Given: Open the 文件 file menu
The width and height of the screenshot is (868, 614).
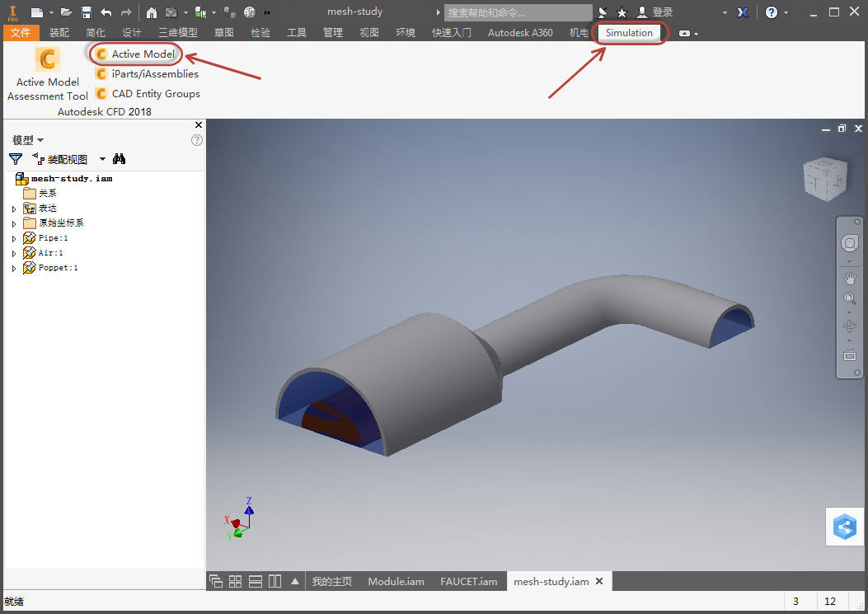Looking at the screenshot, I should 21,33.
